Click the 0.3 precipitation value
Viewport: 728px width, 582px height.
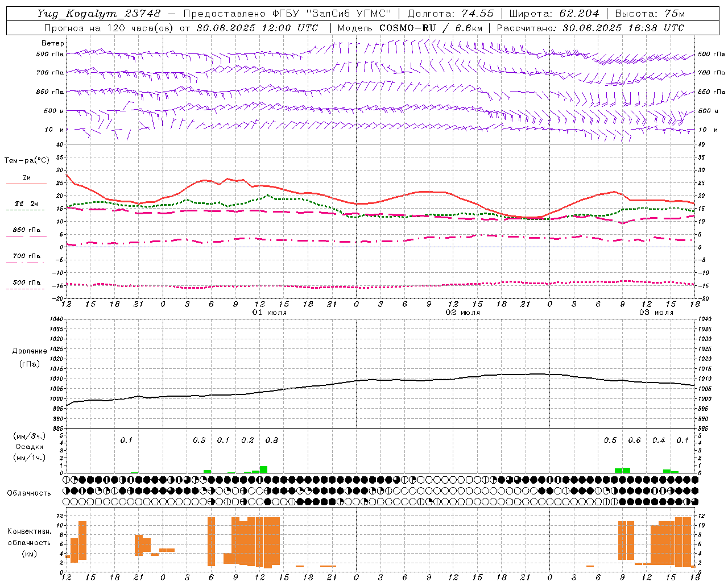[x=199, y=440]
